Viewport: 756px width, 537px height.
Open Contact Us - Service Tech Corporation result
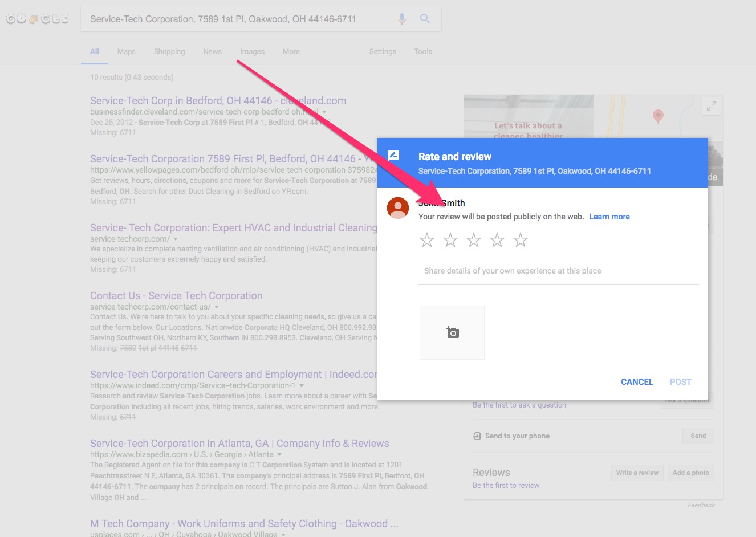(176, 296)
